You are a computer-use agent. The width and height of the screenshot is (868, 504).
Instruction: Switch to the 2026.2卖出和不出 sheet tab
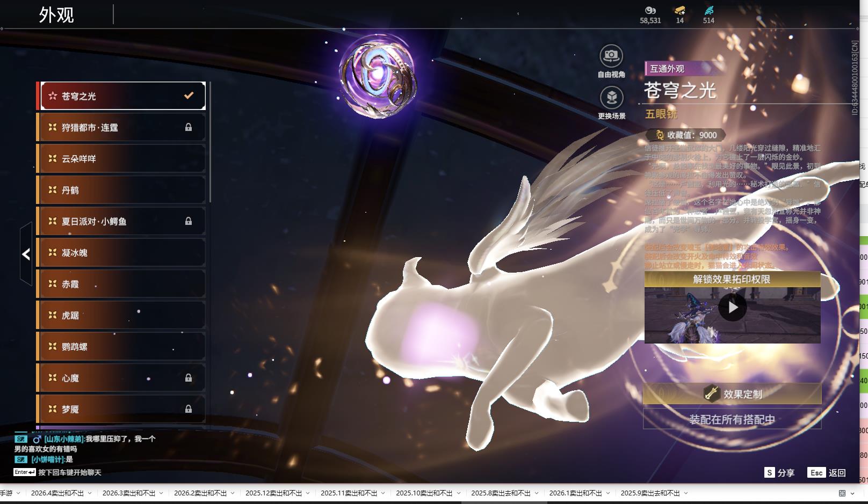(200, 493)
